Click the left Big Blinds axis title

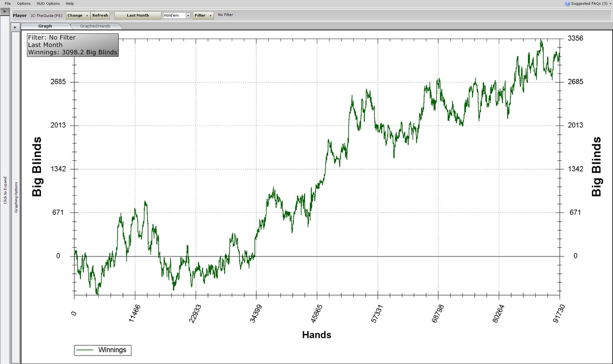coord(37,167)
